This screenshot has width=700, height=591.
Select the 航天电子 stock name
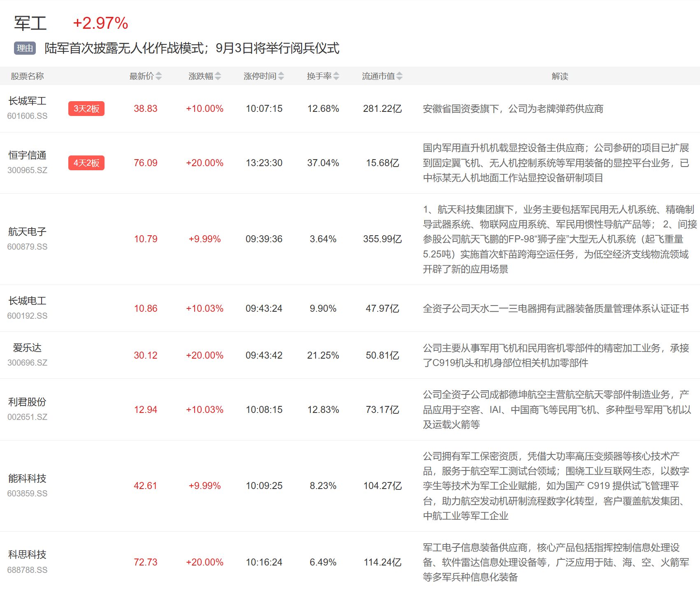click(x=27, y=232)
